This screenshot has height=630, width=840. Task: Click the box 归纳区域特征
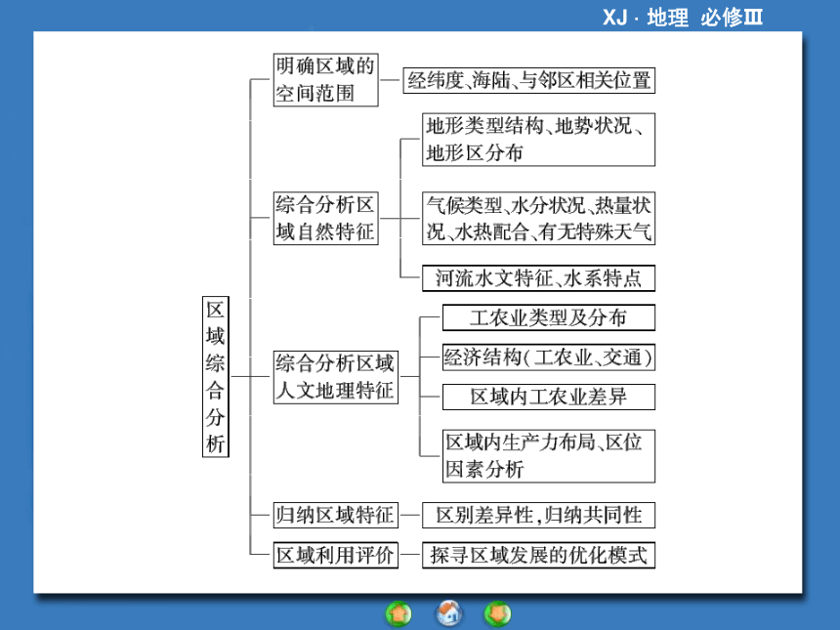pos(336,515)
